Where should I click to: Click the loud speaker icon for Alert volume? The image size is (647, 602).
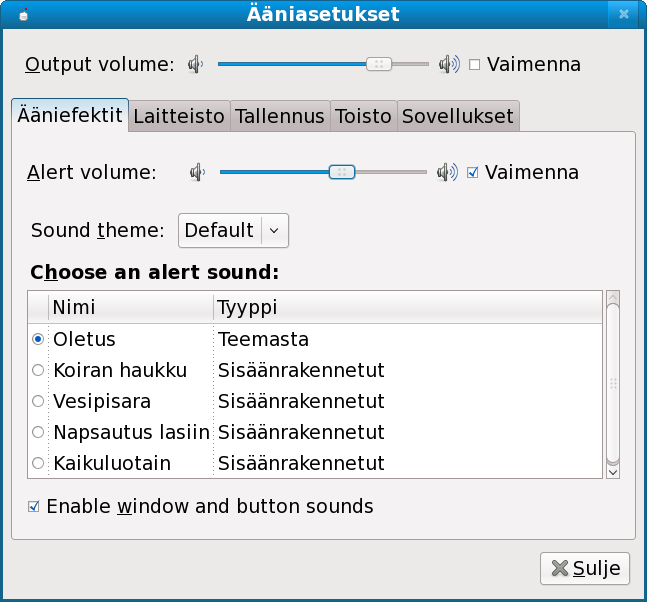click(x=448, y=172)
